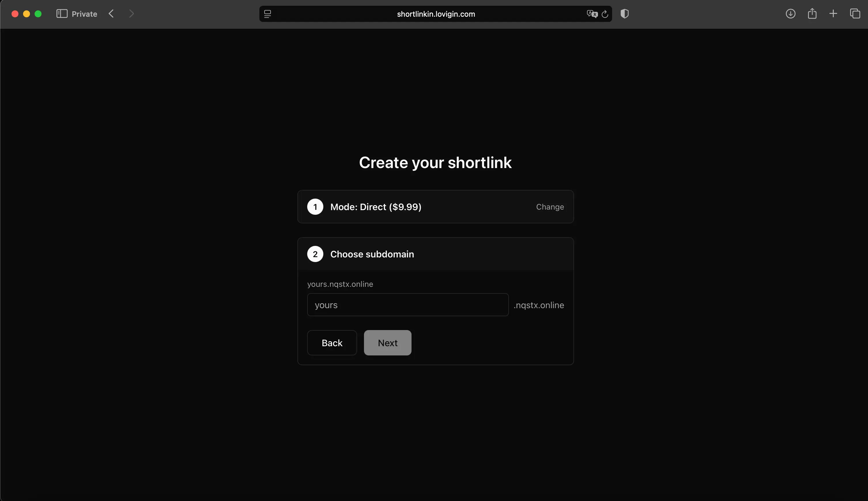Show the Privacy Report shield

(x=624, y=14)
